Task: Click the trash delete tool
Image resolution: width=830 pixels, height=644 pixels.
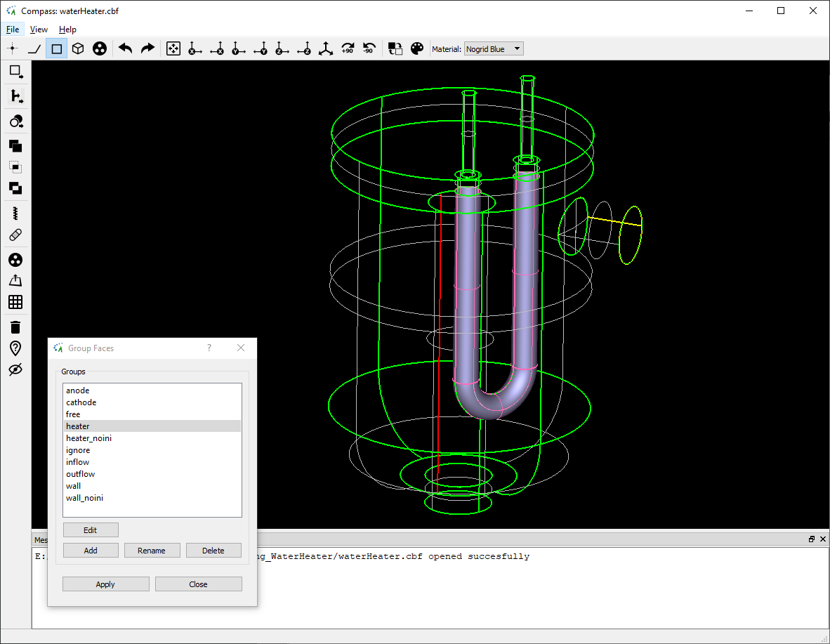Action: point(15,327)
